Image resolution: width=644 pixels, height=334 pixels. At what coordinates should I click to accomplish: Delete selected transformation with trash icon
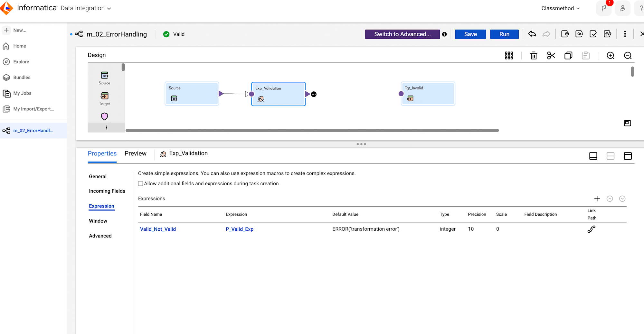(534, 55)
